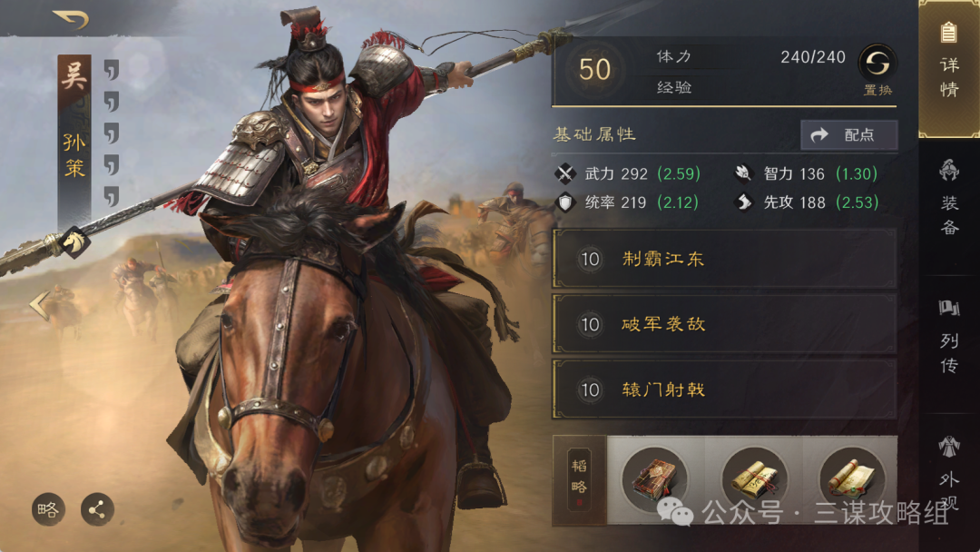Open the 辕门射戟 skill entry

[x=725, y=389]
